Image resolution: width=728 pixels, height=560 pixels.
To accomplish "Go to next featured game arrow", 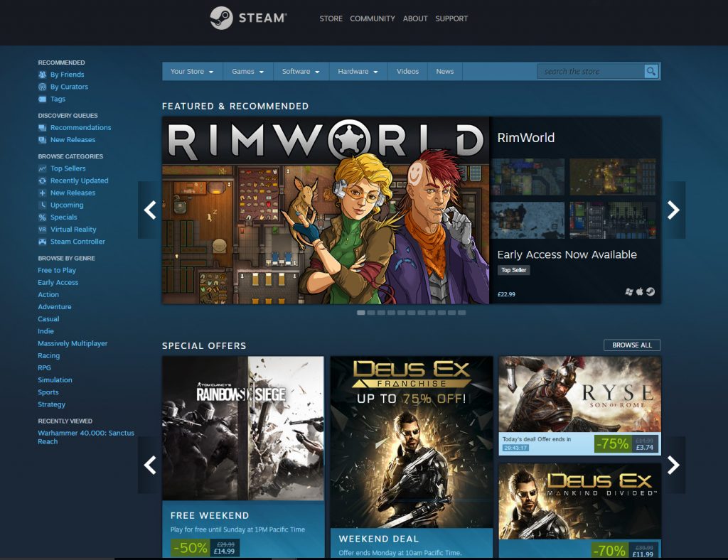I will [673, 210].
